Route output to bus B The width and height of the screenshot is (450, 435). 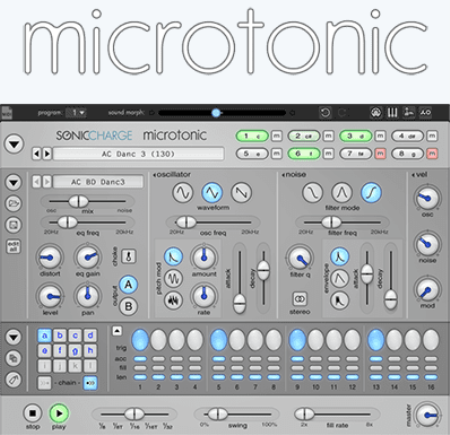point(128,306)
